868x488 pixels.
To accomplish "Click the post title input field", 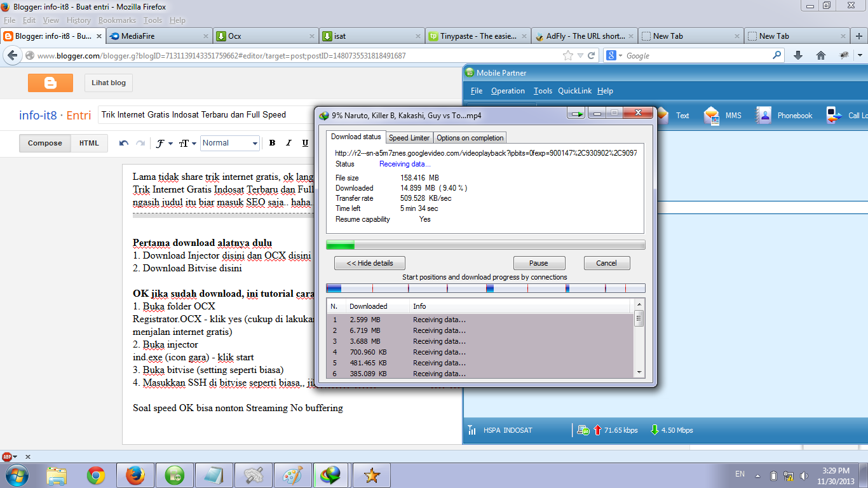I will pyautogui.click(x=207, y=115).
